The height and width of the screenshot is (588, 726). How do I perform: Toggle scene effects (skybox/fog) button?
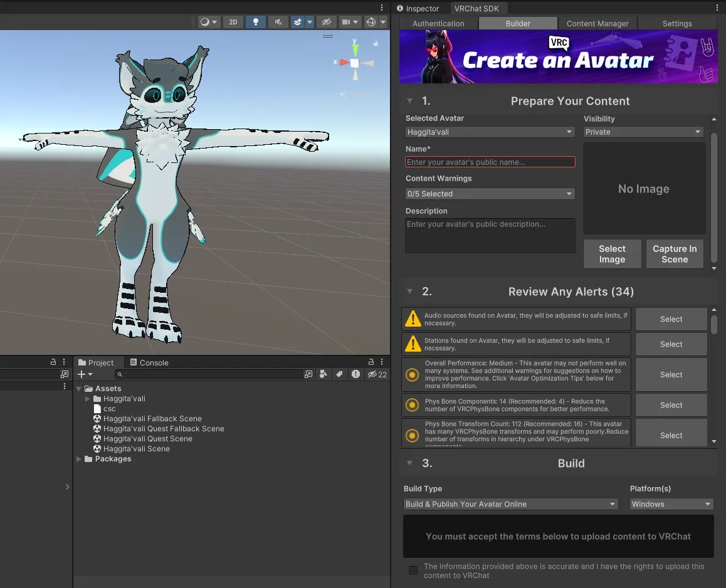(x=297, y=22)
